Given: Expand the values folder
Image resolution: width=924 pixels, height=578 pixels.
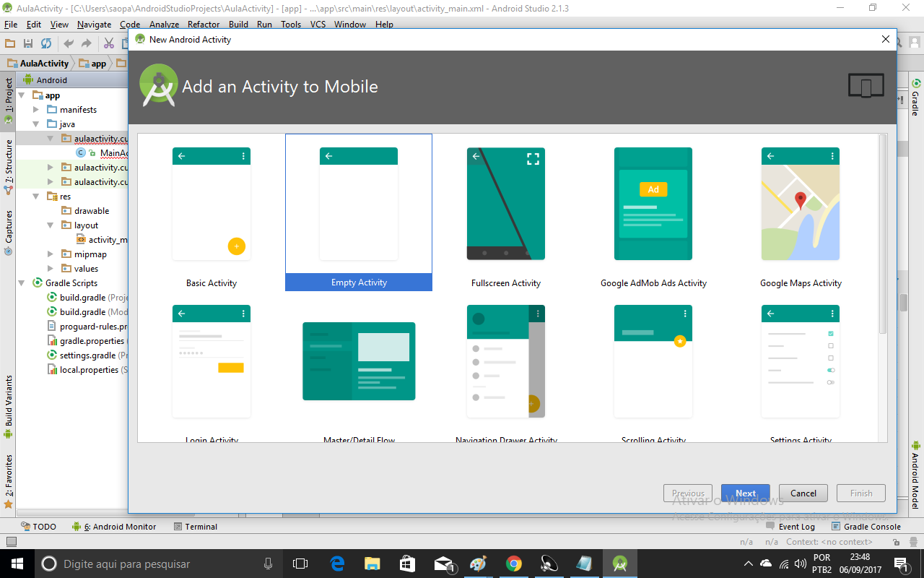Looking at the screenshot, I should pyautogui.click(x=51, y=269).
